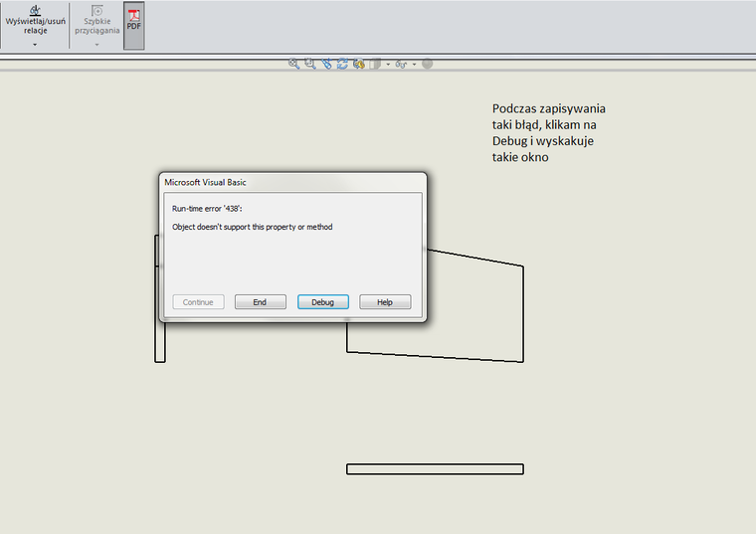Click the Debug button
Screen dimensions: 756x534
tap(323, 302)
